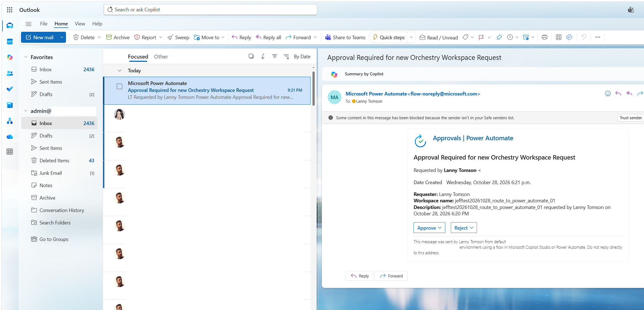Switch to the Other inbox tab

pos(161,57)
